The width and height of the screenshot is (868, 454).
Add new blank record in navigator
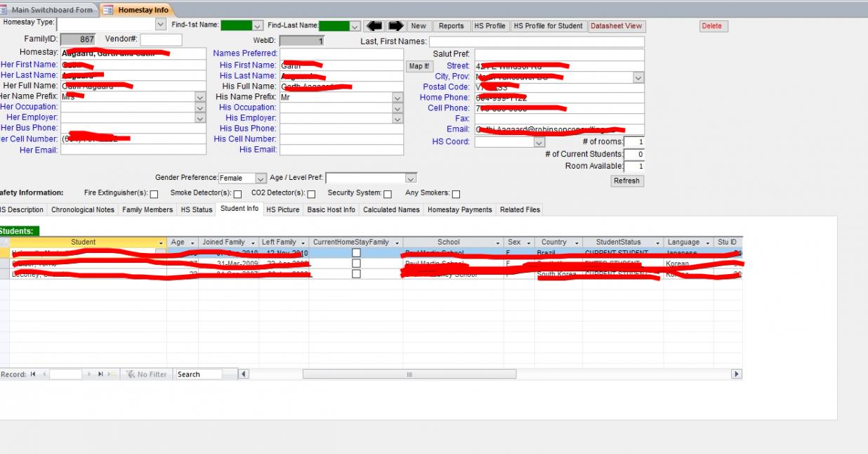pos(112,375)
